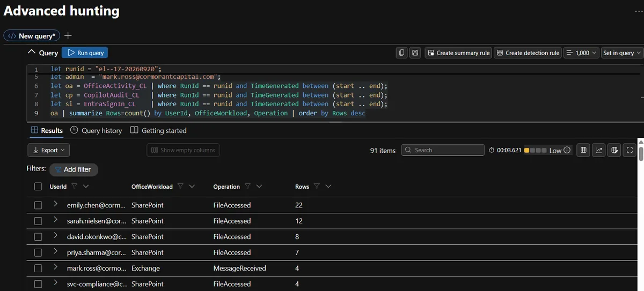Click the OfficeActivity_CL table name in editor
644x291 pixels.
click(x=114, y=86)
